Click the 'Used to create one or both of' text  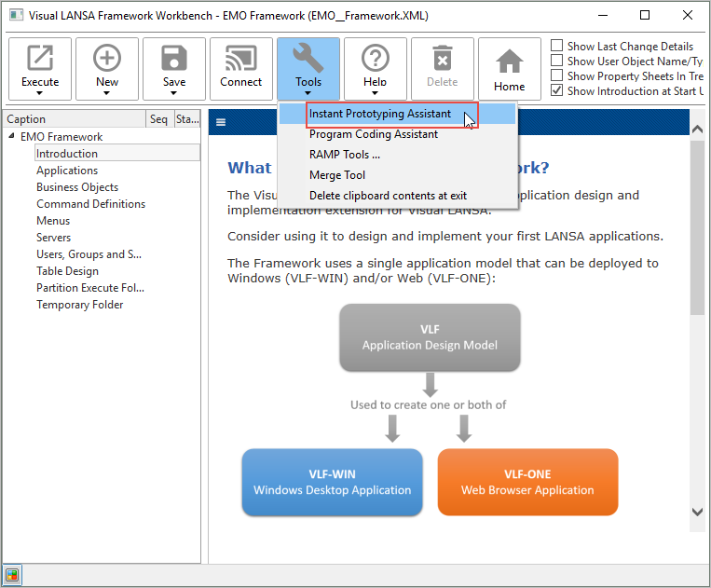click(428, 404)
